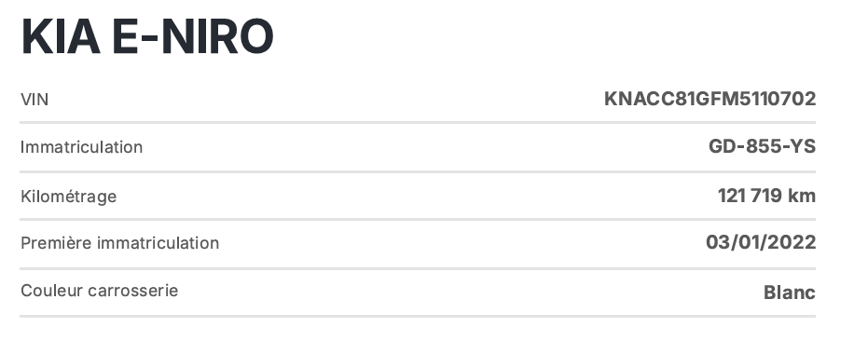Click the KIA E-NIRO title heading
This screenshot has height=340, width=868.
[147, 36]
